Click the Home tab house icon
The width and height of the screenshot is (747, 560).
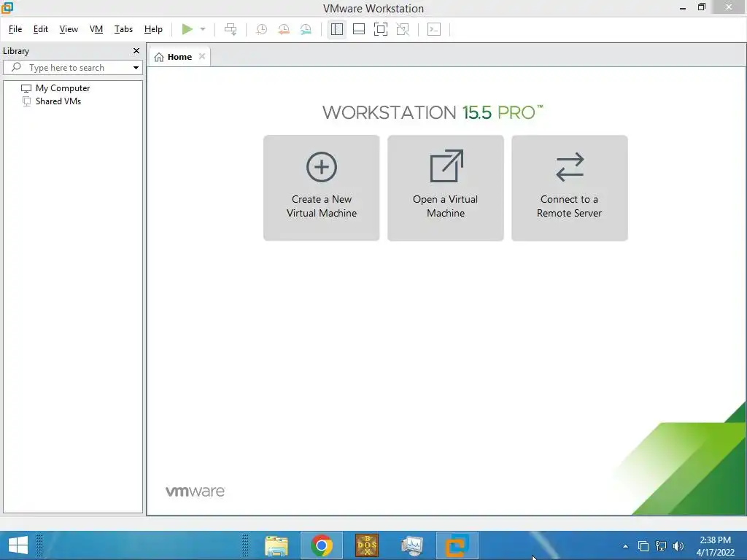[x=159, y=57]
